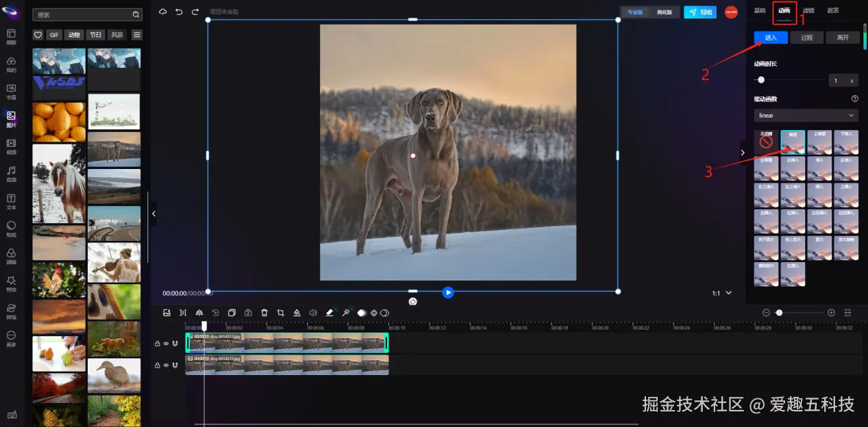Filter images by 动物 animals tag
The image size is (868, 427).
tap(74, 35)
